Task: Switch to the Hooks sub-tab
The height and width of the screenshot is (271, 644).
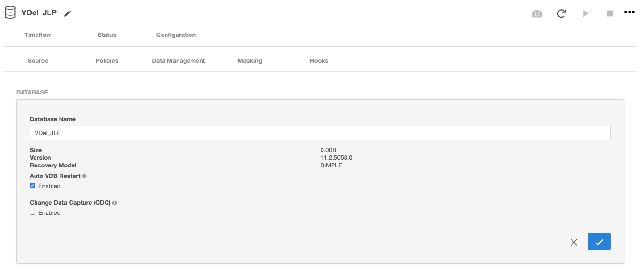Action: tap(319, 61)
